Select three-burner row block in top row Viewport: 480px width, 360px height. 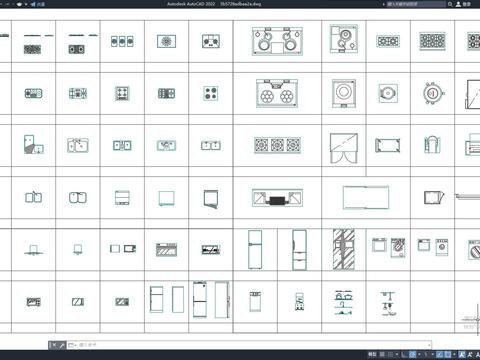[122, 41]
